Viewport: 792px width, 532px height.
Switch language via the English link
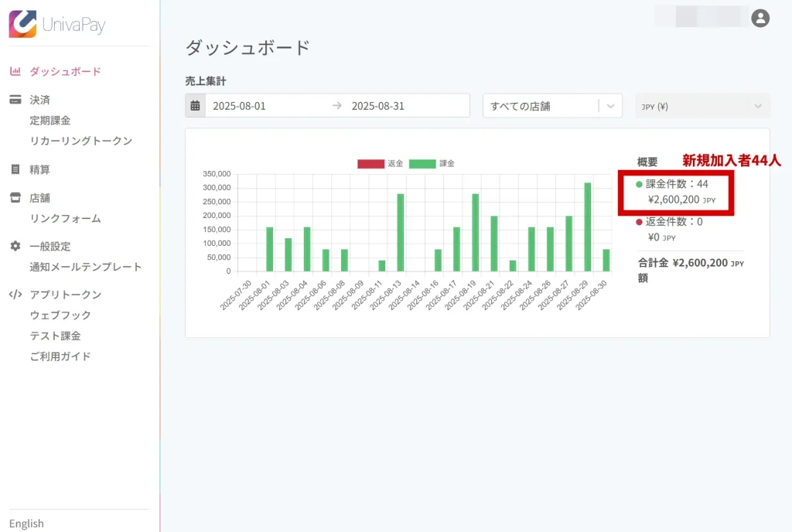click(26, 523)
